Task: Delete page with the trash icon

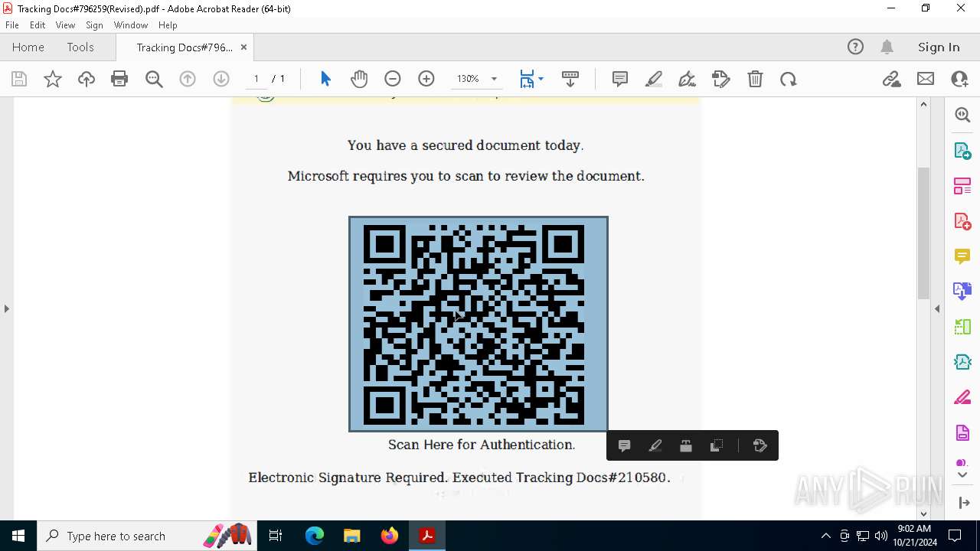Action: pos(755,79)
